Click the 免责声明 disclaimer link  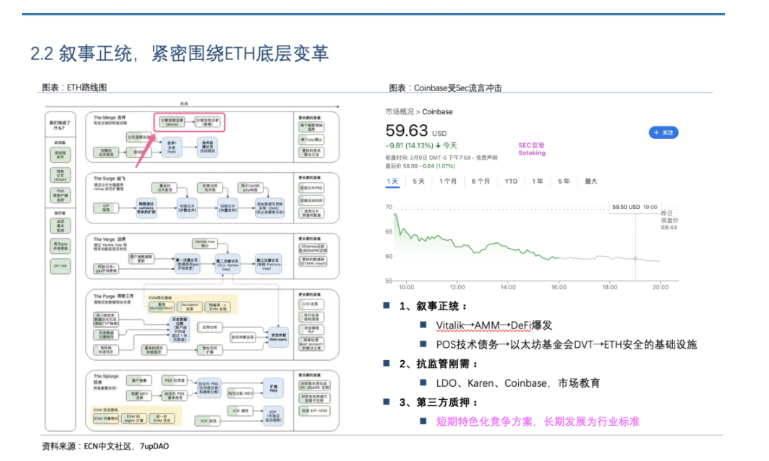pos(487,158)
